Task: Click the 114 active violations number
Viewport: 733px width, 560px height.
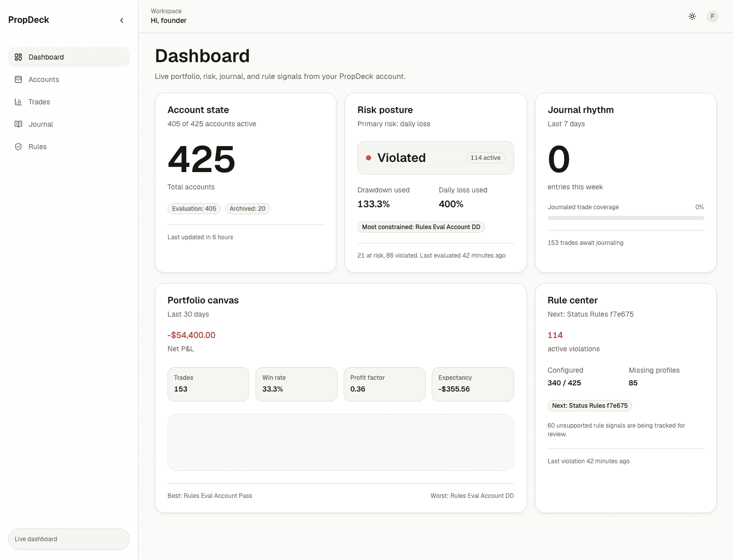Action: click(555, 335)
